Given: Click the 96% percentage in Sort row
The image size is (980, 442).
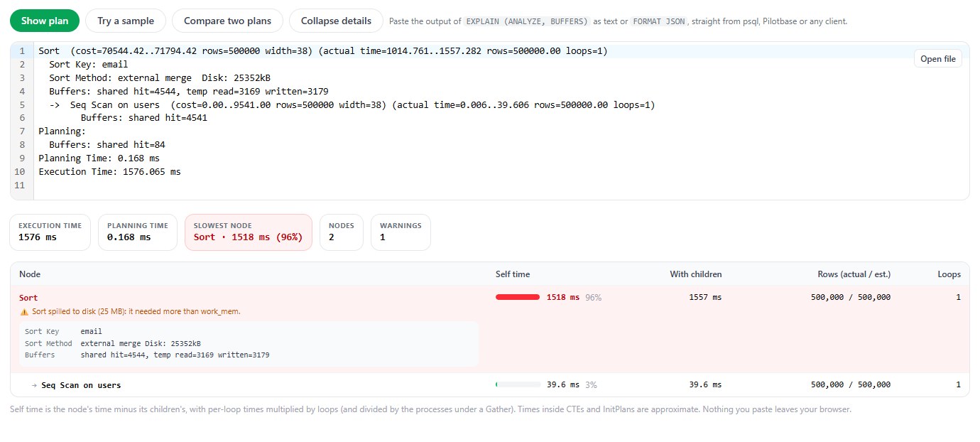Looking at the screenshot, I should pos(593,297).
